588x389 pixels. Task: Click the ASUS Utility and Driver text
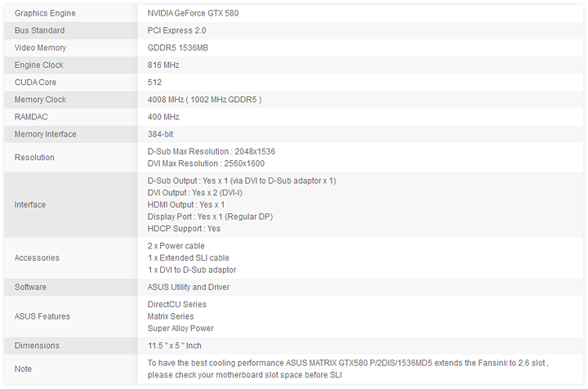(189, 287)
